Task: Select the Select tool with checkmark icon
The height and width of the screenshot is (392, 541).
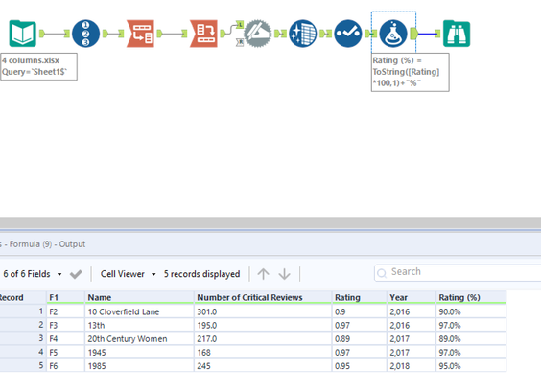Action: 348,34
